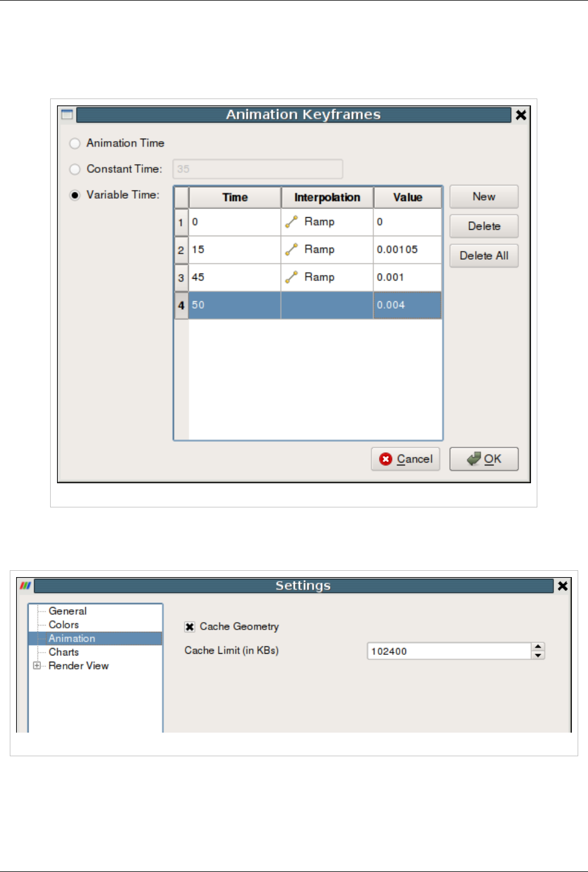The image size is (588, 872).
Task: Click the Time column header
Action: point(235,198)
